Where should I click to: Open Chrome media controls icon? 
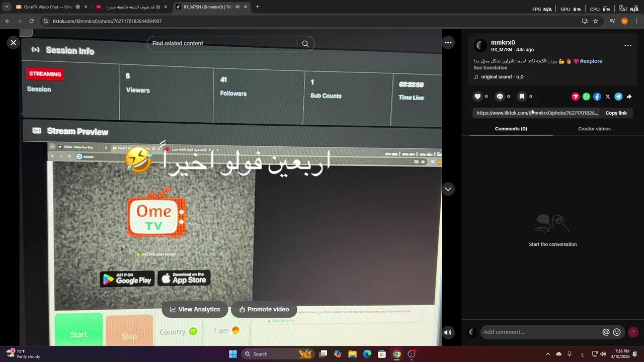tap(612, 21)
